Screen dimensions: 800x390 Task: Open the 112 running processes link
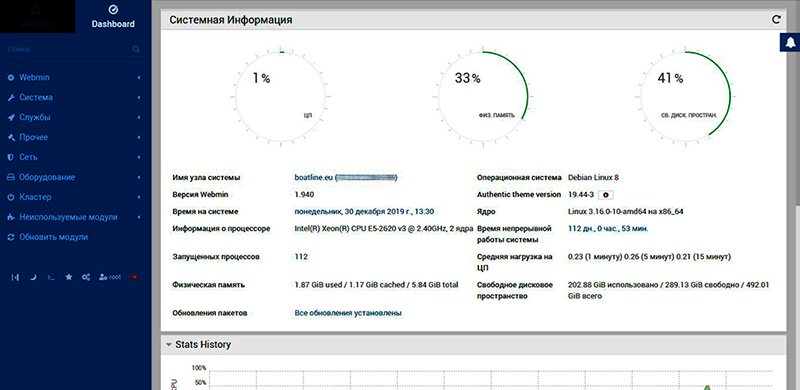301,257
